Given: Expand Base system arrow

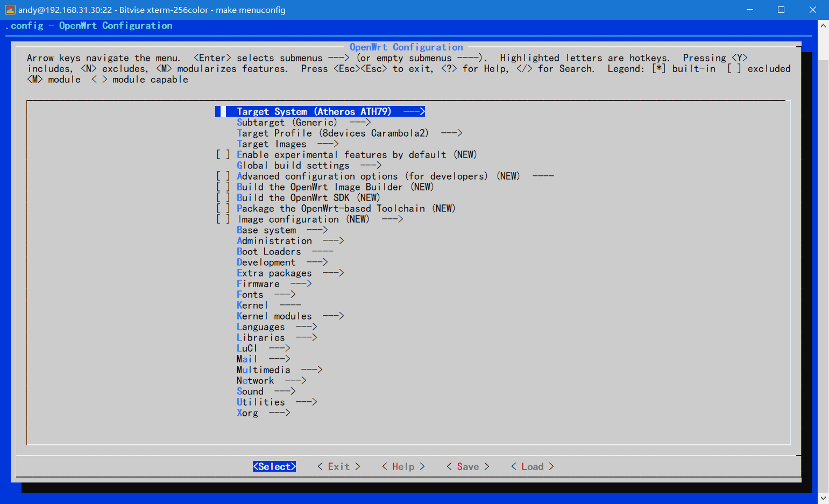Looking at the screenshot, I should coord(317,230).
